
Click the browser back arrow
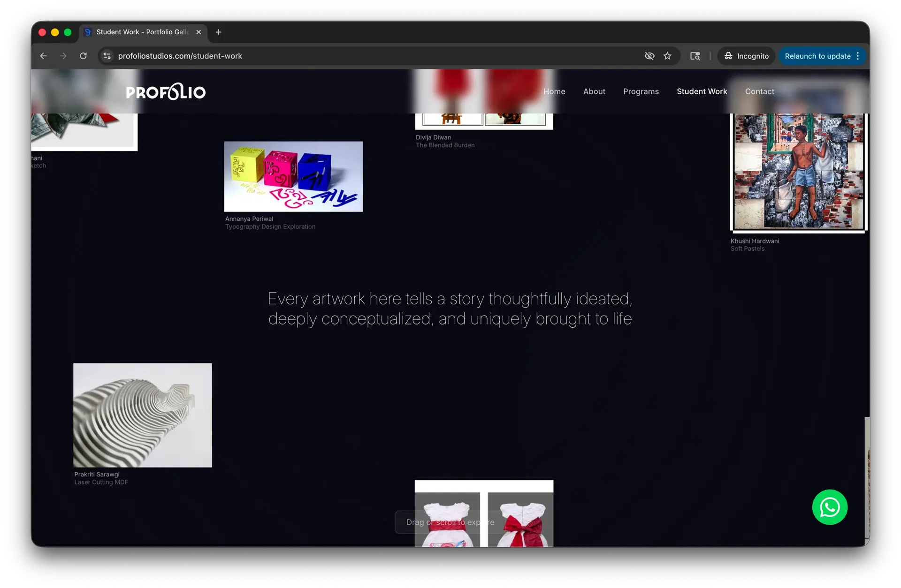pos(43,56)
